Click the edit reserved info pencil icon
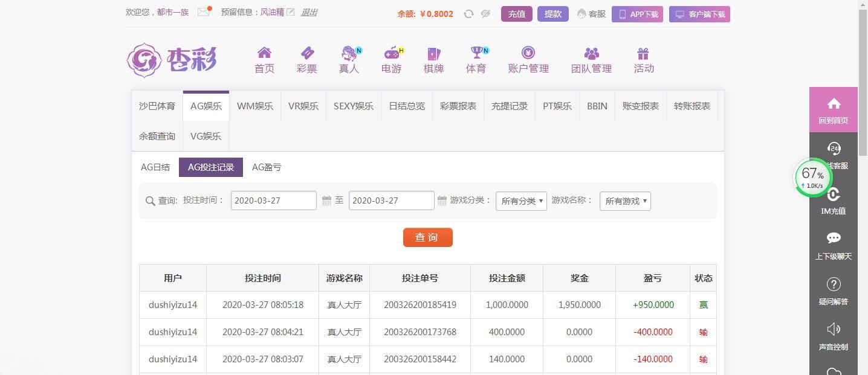This screenshot has height=375, width=868. pyautogui.click(x=291, y=12)
